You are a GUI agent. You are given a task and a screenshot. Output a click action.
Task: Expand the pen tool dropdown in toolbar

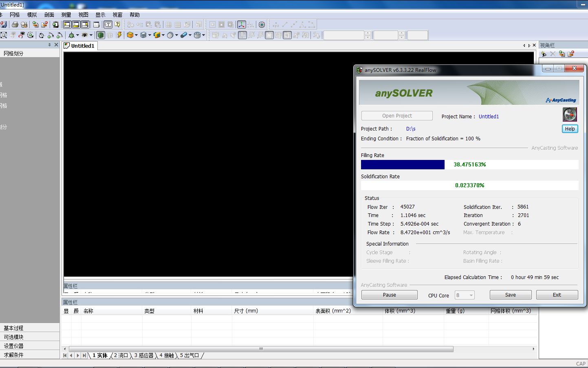[x=190, y=35]
